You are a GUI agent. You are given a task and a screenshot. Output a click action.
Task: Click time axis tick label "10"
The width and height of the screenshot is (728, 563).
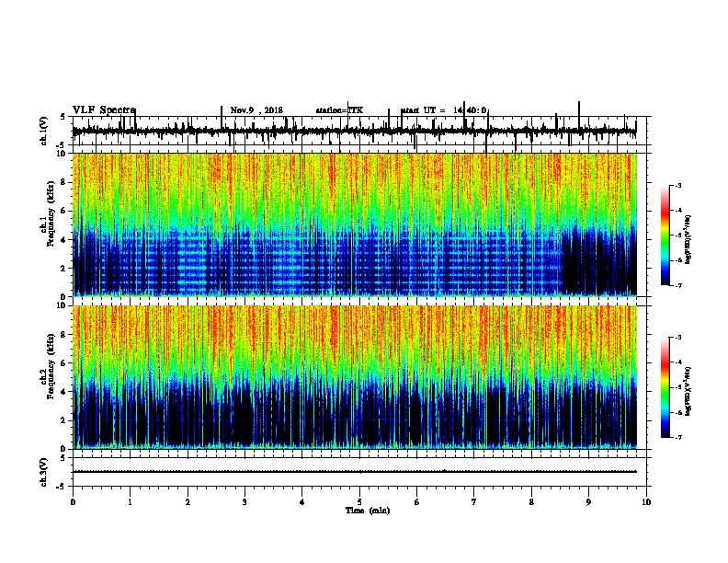click(646, 502)
